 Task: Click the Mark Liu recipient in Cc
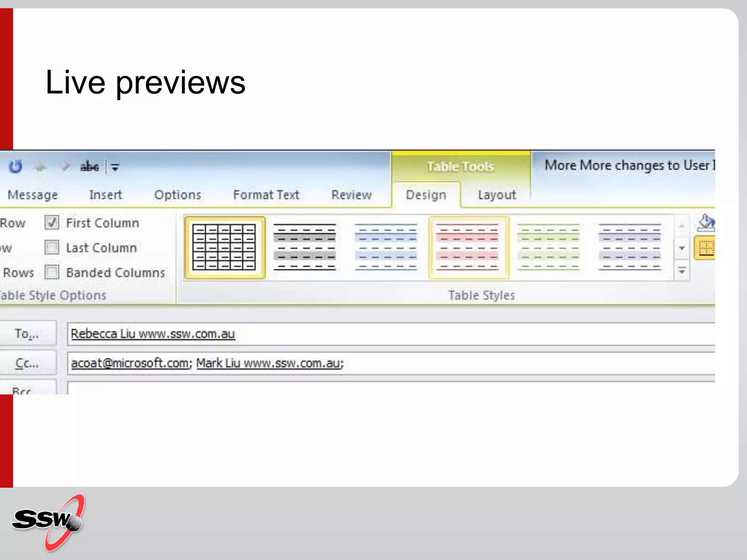click(268, 363)
